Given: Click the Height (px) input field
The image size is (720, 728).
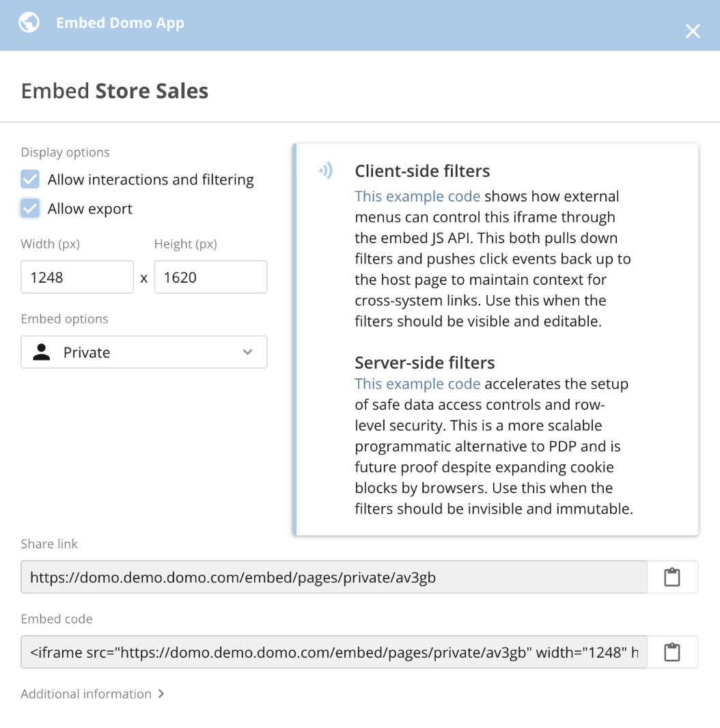Looking at the screenshot, I should (x=211, y=277).
